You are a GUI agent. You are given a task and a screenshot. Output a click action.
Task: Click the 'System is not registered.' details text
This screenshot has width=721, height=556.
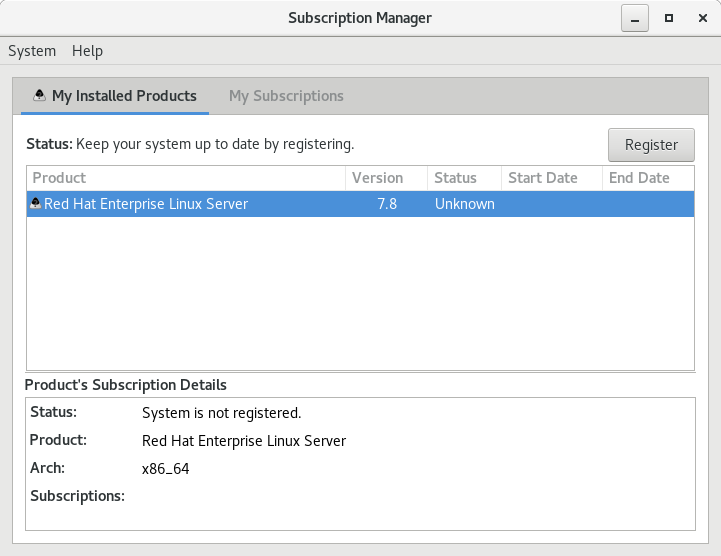tap(221, 412)
